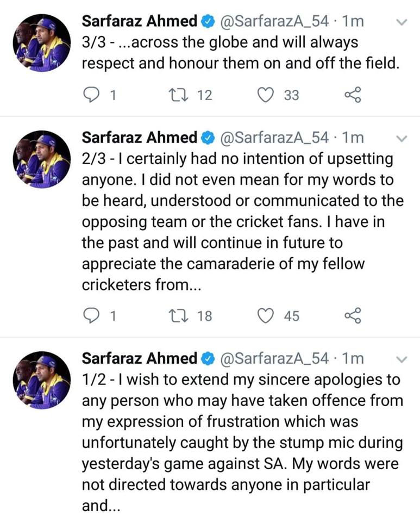
Task: Like the 3/3 tweet via heart icon
Action: (x=266, y=95)
